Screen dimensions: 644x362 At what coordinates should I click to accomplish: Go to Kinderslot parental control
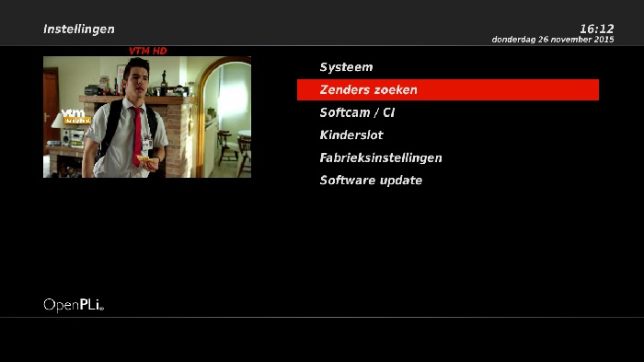(x=351, y=134)
